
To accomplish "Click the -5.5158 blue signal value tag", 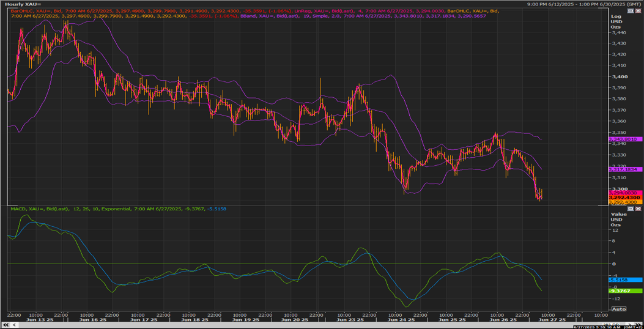I will pos(625,279).
